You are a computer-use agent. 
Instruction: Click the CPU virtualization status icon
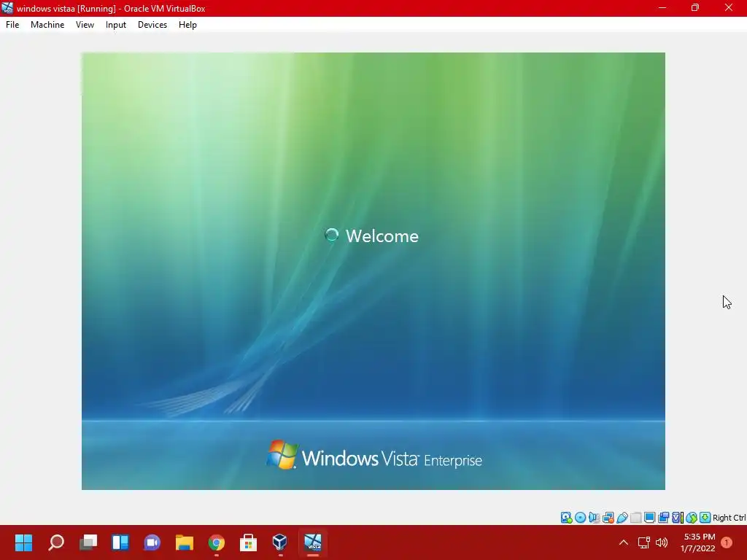678,518
